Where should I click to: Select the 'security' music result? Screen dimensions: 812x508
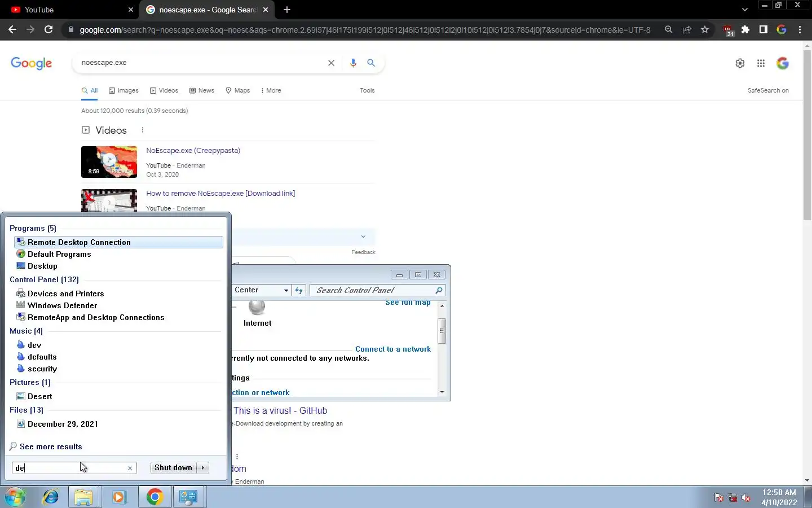(42, 369)
